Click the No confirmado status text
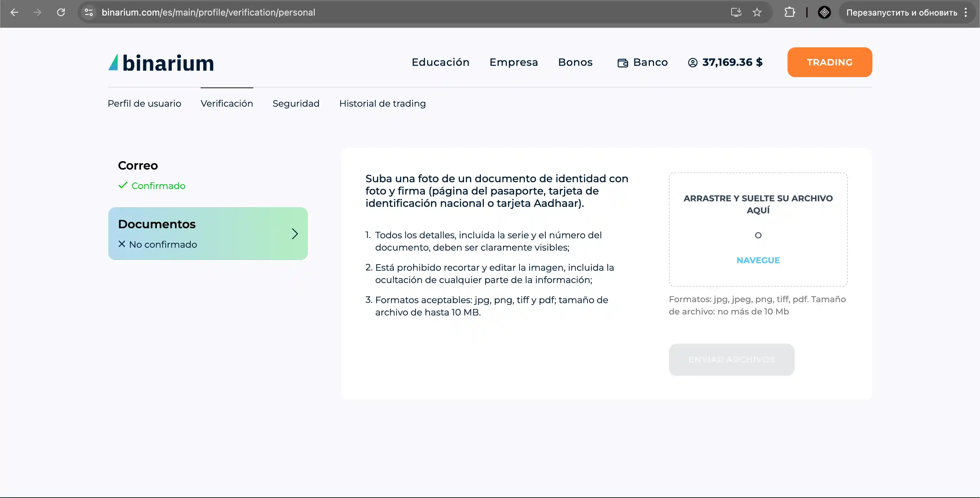This screenshot has width=980, height=498. [x=163, y=244]
